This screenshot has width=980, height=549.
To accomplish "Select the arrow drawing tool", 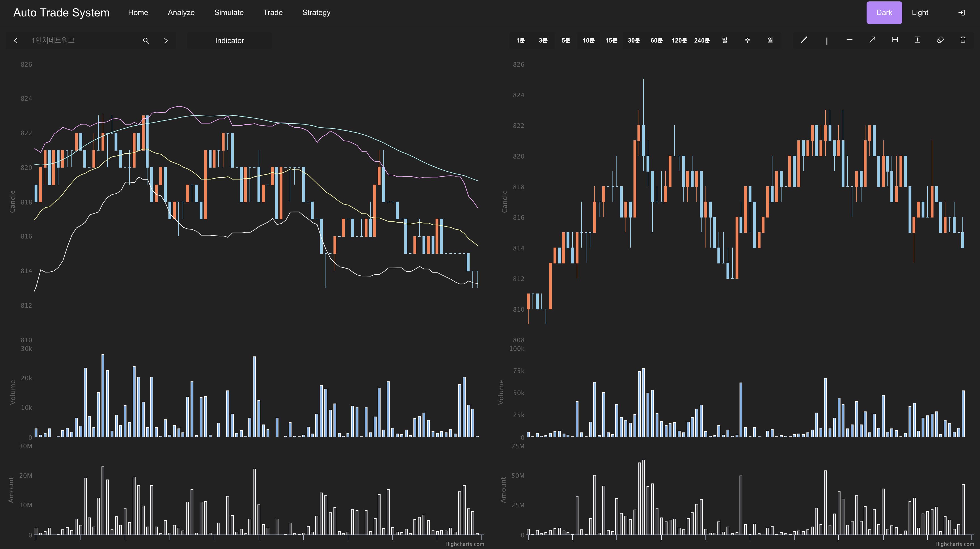I will [872, 40].
